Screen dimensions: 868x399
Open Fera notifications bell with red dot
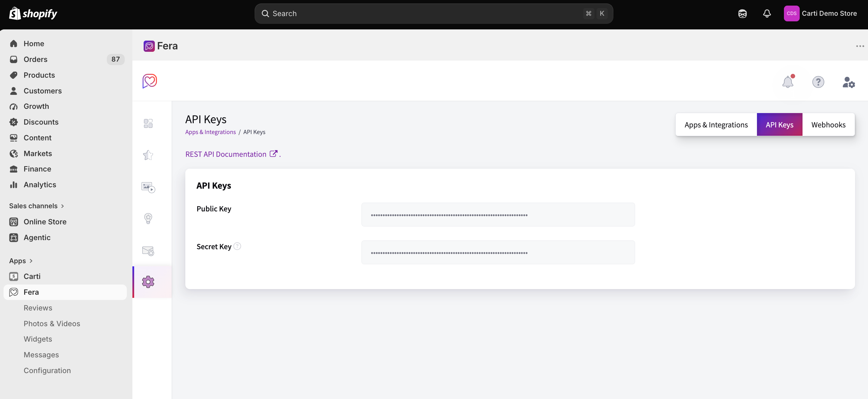coord(788,82)
